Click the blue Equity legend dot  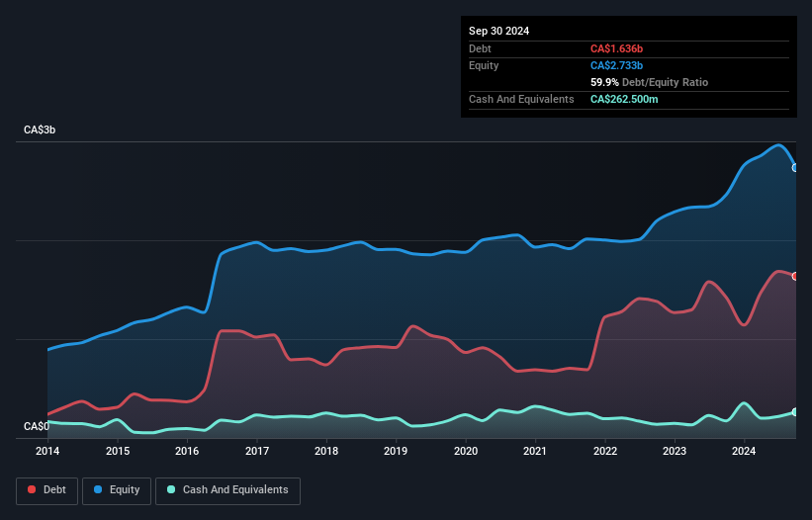pos(98,489)
